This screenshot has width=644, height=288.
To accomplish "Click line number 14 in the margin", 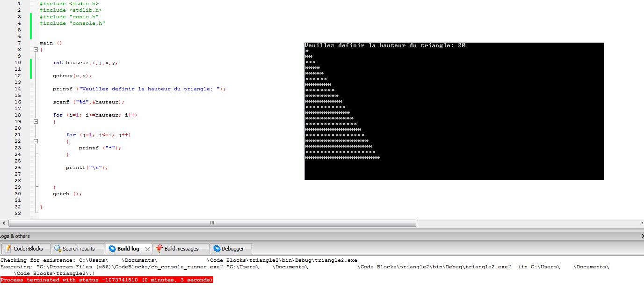I will (17, 89).
